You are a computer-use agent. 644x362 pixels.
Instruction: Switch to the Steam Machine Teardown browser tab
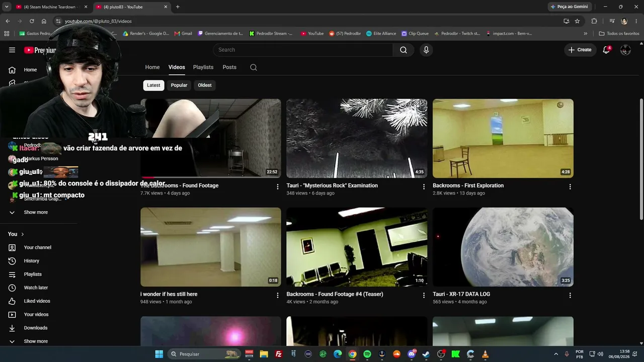tap(51, 7)
